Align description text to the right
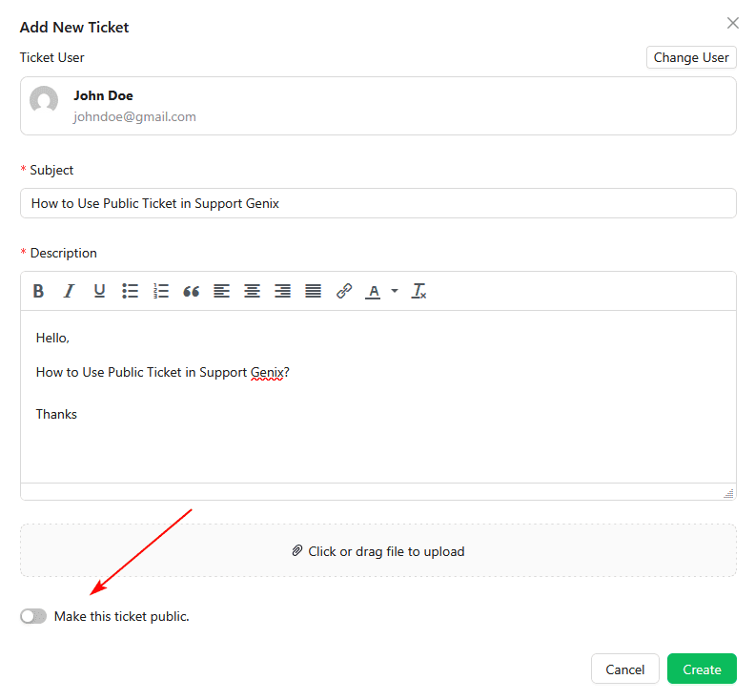This screenshot has height=700, width=755. point(282,292)
